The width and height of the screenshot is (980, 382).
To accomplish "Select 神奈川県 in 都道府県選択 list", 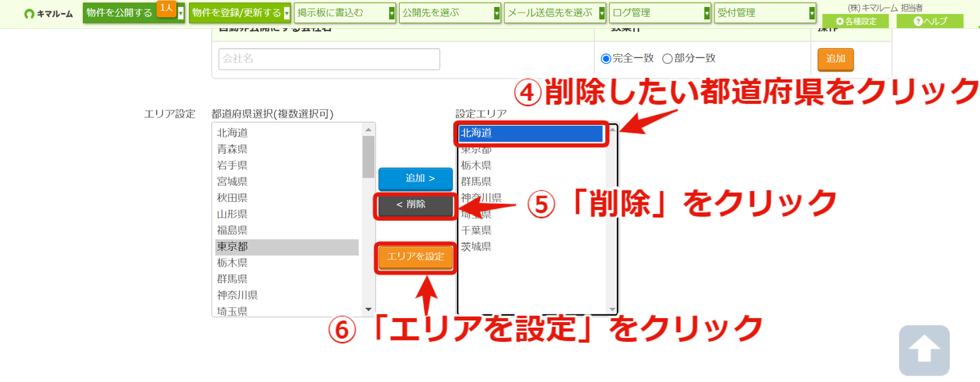I will pos(287,296).
